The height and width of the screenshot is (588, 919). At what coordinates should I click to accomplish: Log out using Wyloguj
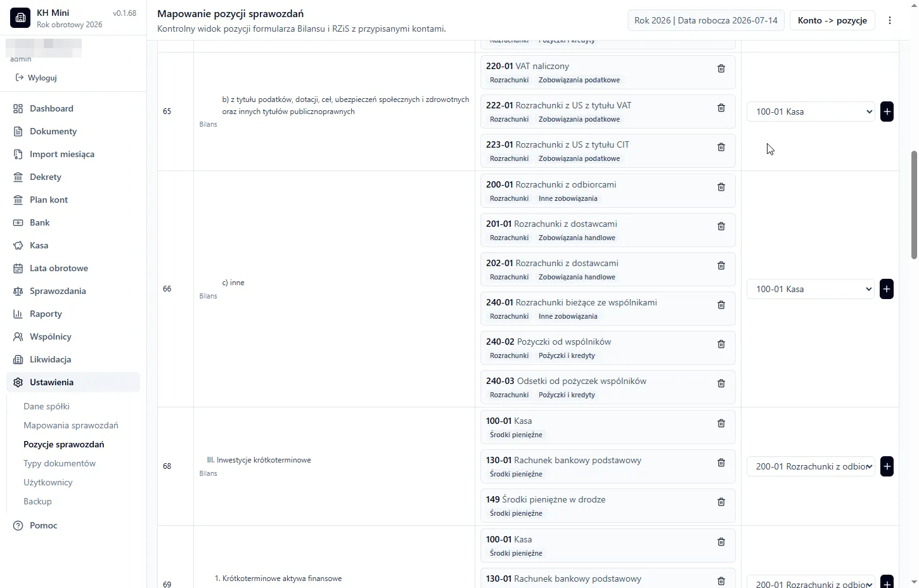click(x=36, y=78)
